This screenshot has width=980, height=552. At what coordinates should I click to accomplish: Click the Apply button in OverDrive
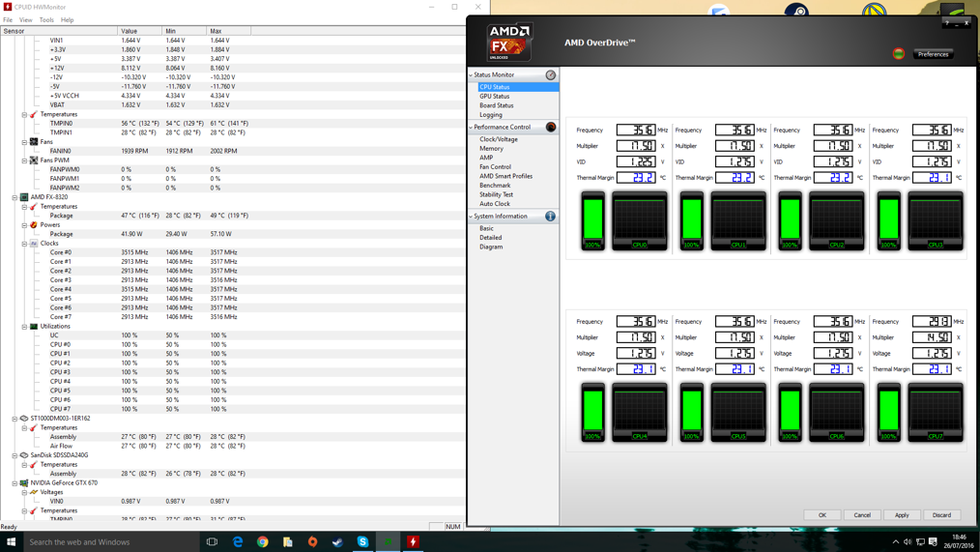pyautogui.click(x=902, y=515)
